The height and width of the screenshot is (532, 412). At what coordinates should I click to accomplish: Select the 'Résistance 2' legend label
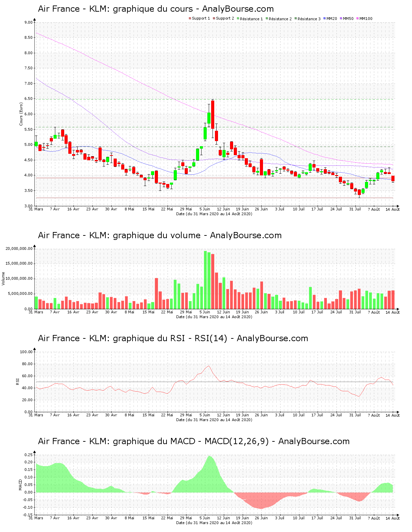click(280, 19)
